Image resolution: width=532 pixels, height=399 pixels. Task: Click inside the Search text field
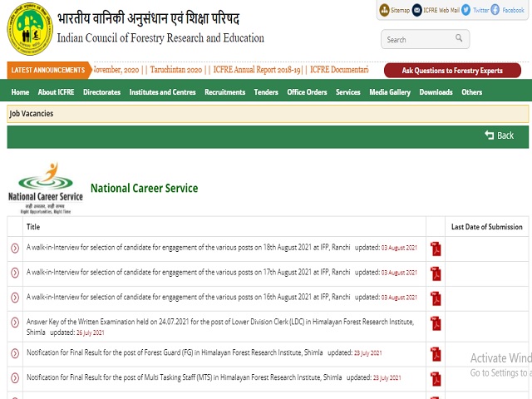416,39
